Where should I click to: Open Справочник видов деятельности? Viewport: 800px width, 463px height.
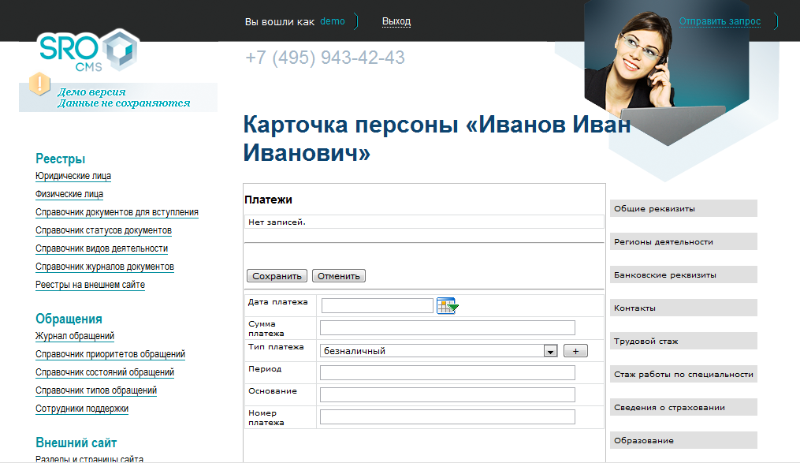click(101, 248)
